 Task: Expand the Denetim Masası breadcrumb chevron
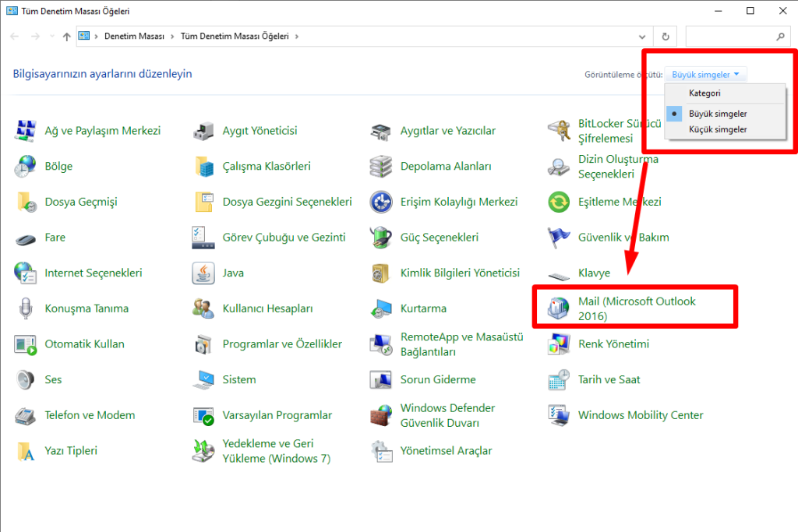(x=173, y=37)
